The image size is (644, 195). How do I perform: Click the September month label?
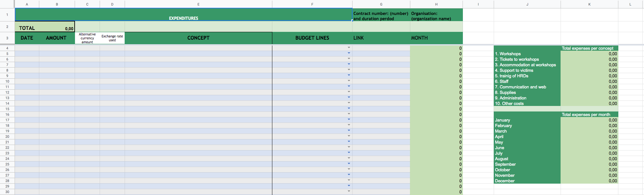(x=505, y=164)
